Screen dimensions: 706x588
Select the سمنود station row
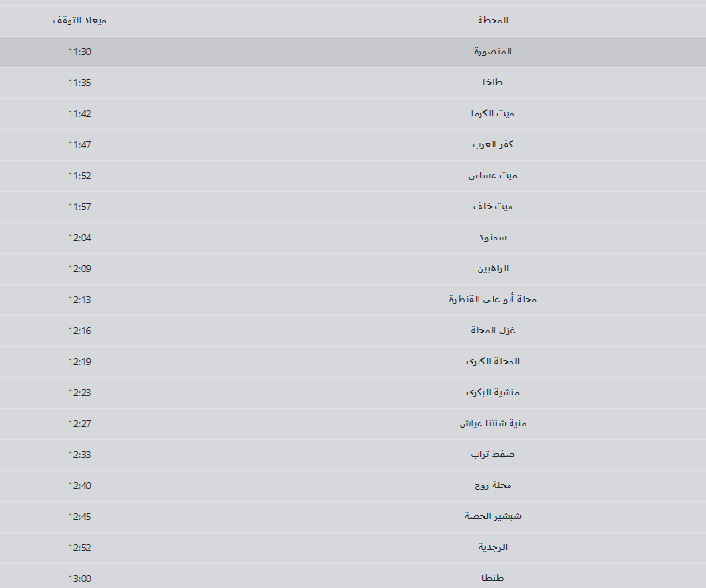(353, 238)
